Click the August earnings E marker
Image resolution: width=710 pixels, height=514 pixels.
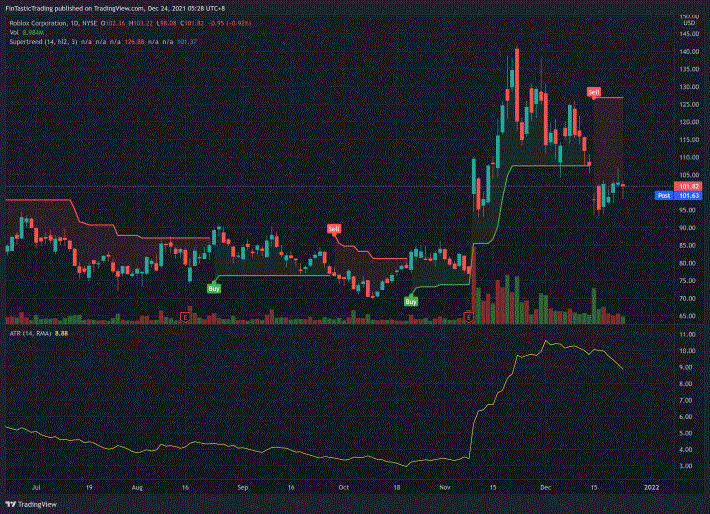185,317
